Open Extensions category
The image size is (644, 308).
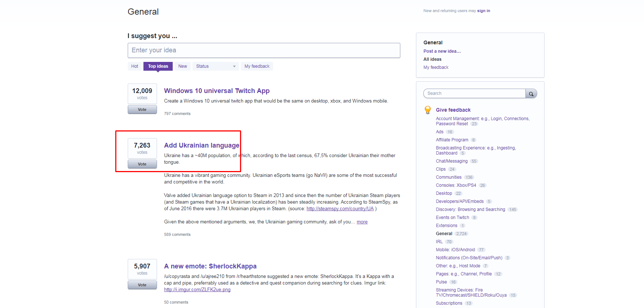click(446, 226)
